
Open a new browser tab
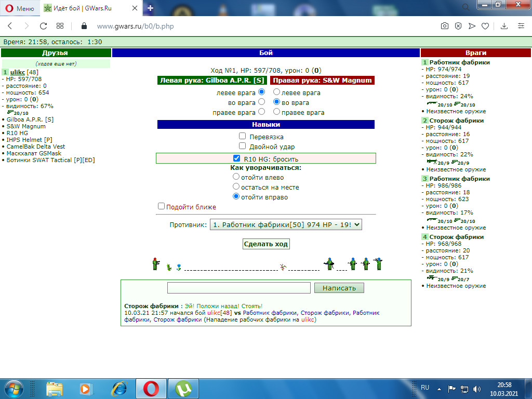(150, 8)
